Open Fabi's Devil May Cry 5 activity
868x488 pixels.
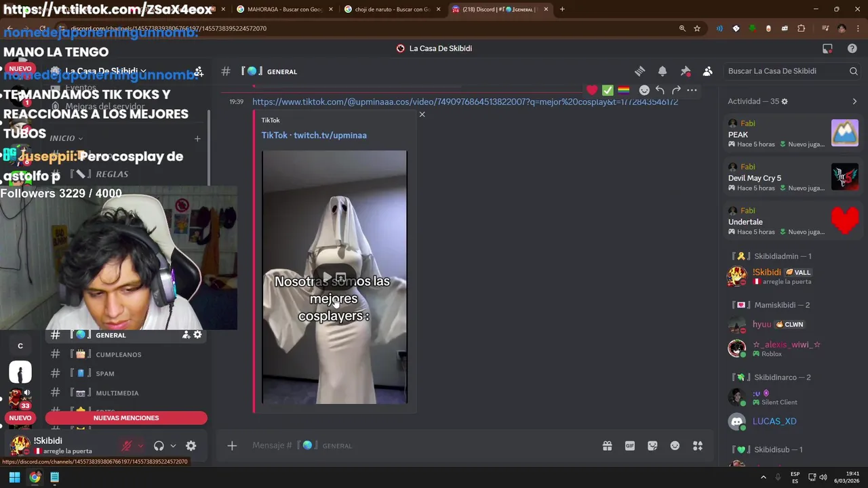click(792, 178)
